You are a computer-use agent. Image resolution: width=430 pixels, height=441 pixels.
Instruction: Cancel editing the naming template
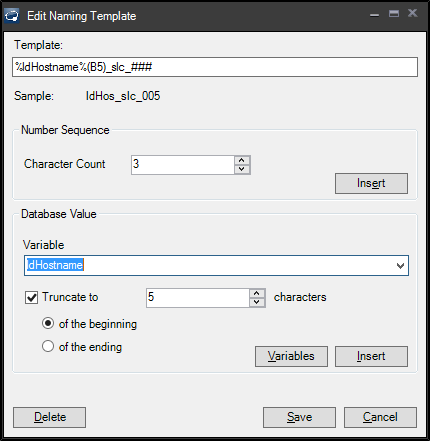(380, 417)
